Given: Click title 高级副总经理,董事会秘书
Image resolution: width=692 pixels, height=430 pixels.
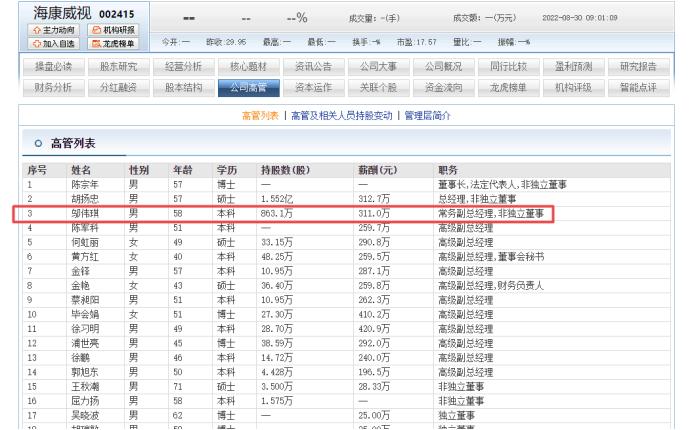Looking at the screenshot, I should (491, 257).
